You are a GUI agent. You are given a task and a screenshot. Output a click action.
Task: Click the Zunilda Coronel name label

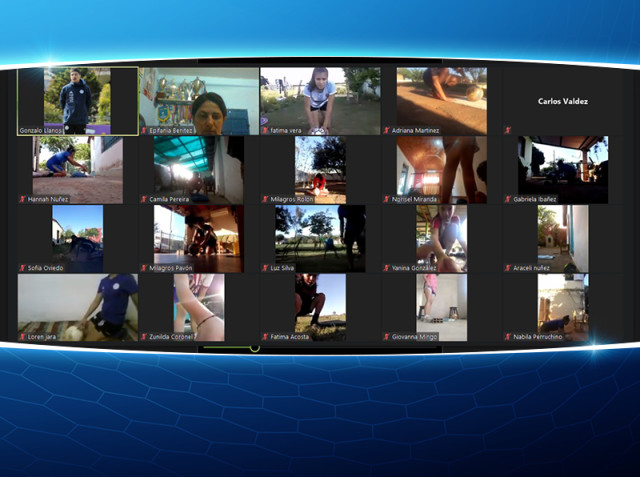click(x=171, y=337)
